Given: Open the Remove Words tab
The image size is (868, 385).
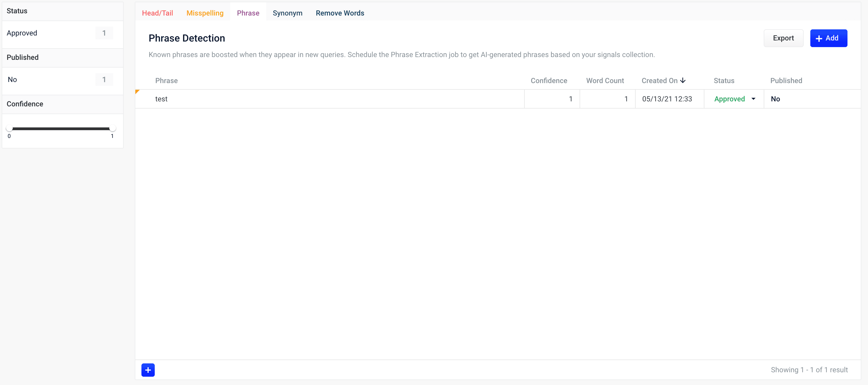Looking at the screenshot, I should pyautogui.click(x=340, y=13).
